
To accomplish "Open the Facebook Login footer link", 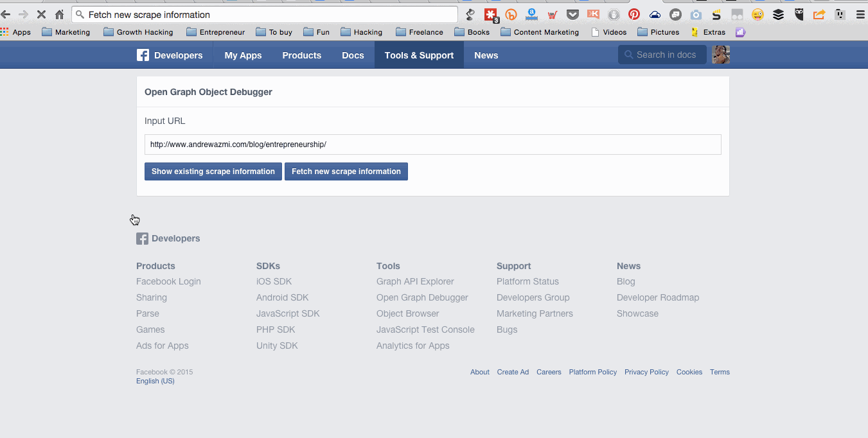I will pos(168,281).
